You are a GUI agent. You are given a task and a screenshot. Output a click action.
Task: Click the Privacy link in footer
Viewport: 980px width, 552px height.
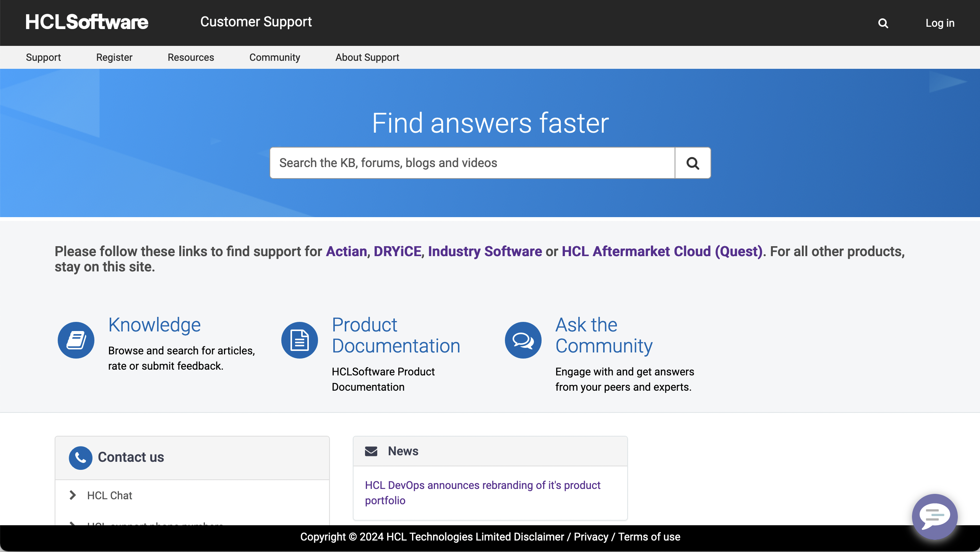coord(591,537)
